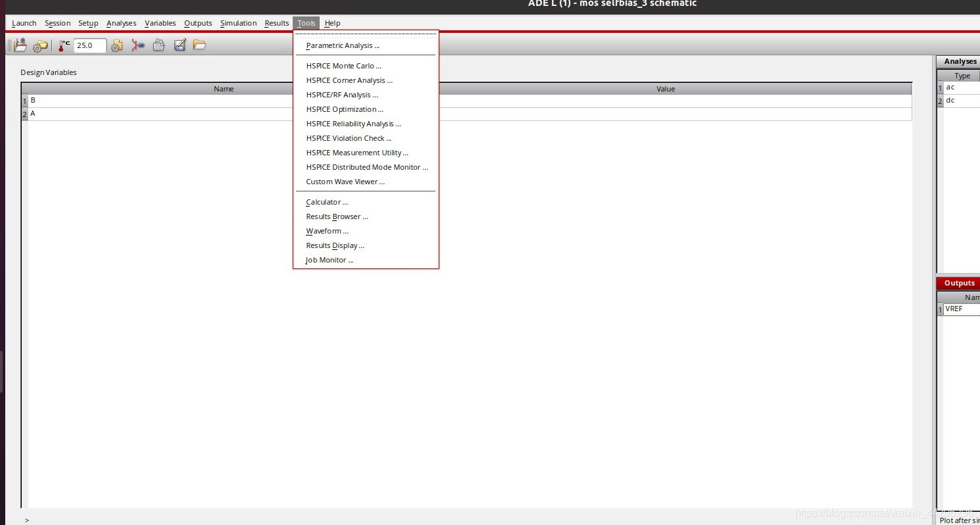Click row number 2 in Design Variables
The width and height of the screenshot is (980, 525).
coord(25,114)
